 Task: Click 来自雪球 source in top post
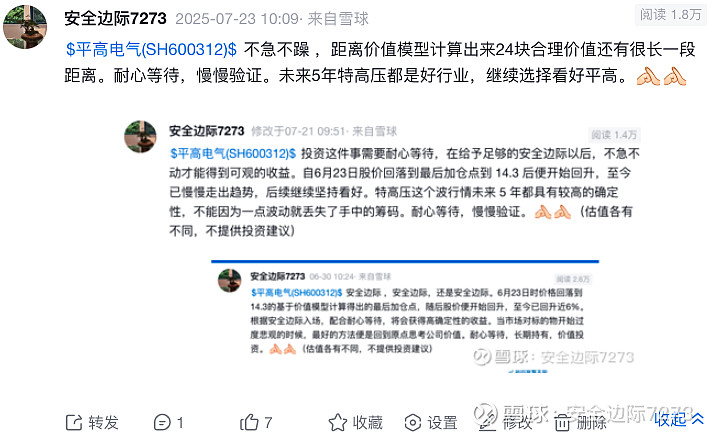(x=338, y=19)
